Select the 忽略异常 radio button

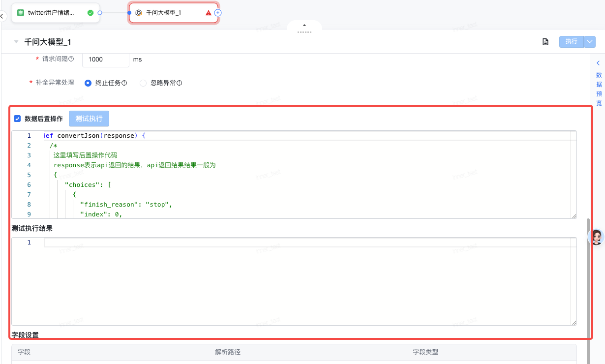click(x=143, y=83)
